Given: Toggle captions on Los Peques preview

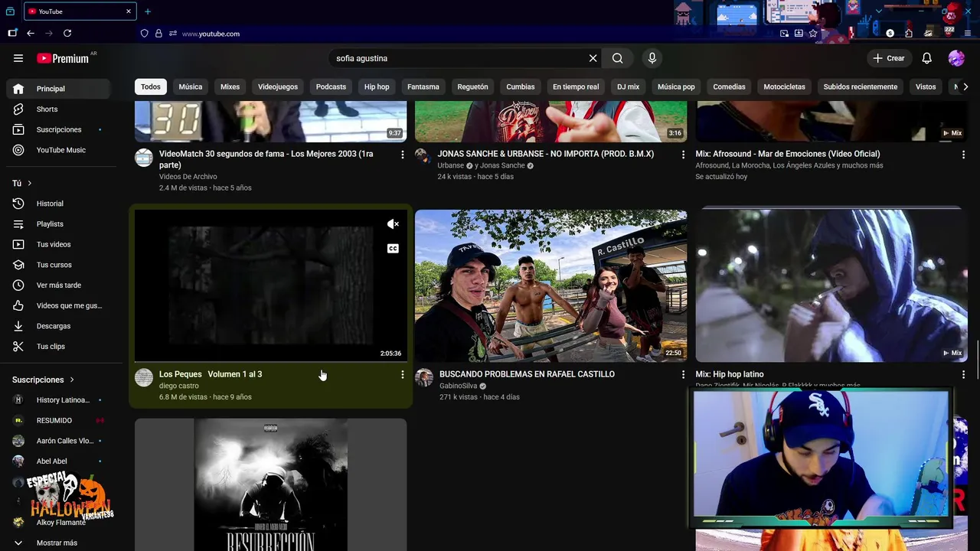Looking at the screenshot, I should (393, 249).
